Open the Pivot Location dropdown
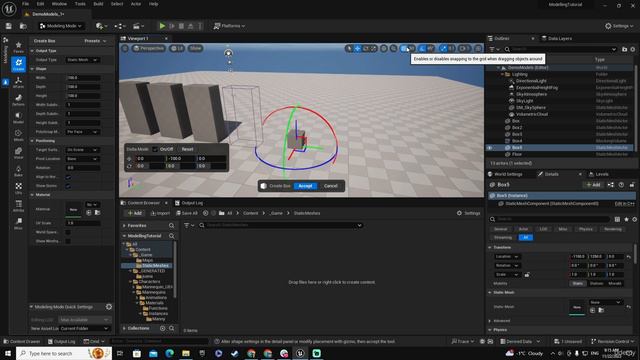 pyautogui.click(x=82, y=159)
